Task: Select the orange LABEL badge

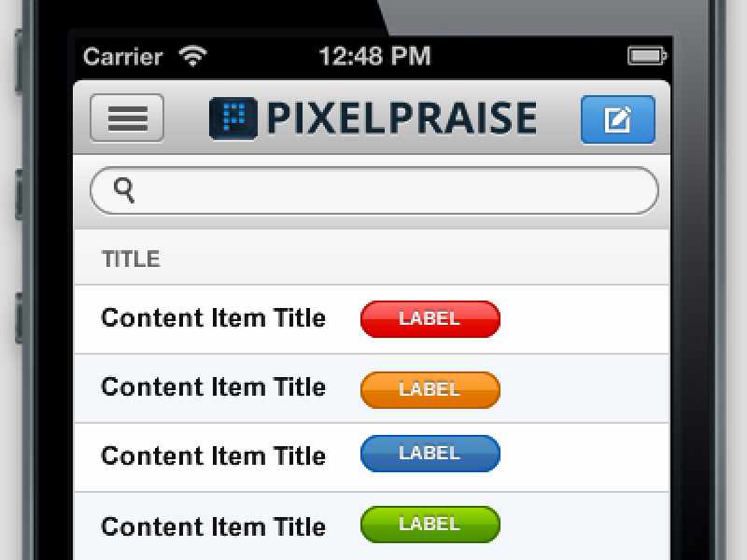Action: (430, 389)
